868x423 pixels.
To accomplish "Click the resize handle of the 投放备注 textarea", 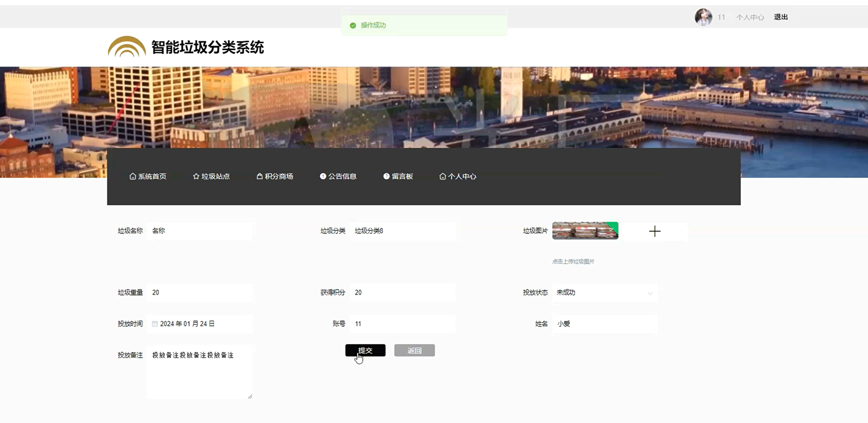I will click(x=250, y=396).
